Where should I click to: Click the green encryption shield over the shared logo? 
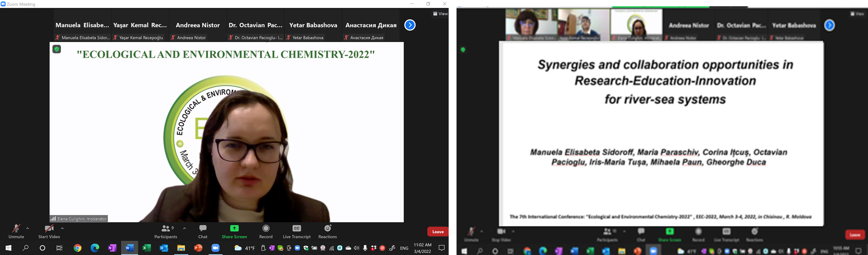point(57,49)
